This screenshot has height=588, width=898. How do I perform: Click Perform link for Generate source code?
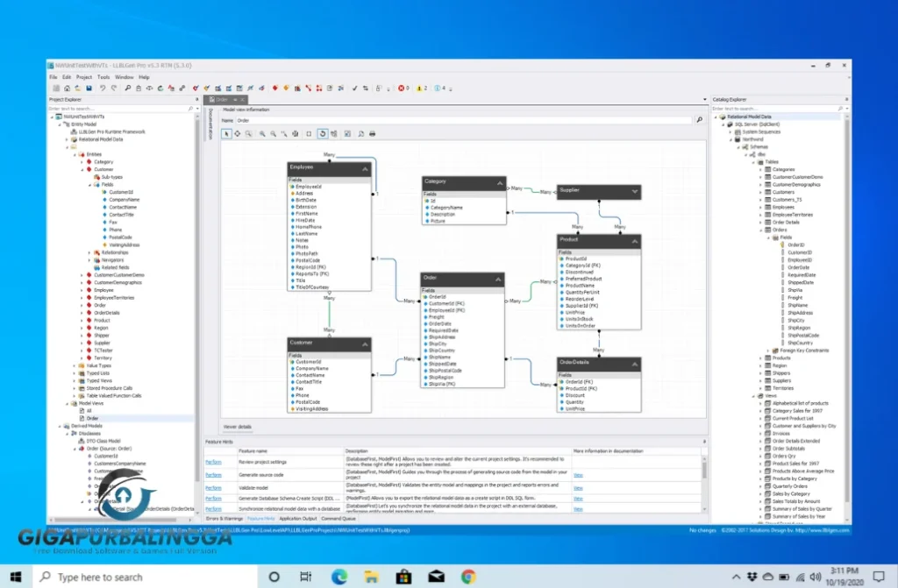[213, 474]
